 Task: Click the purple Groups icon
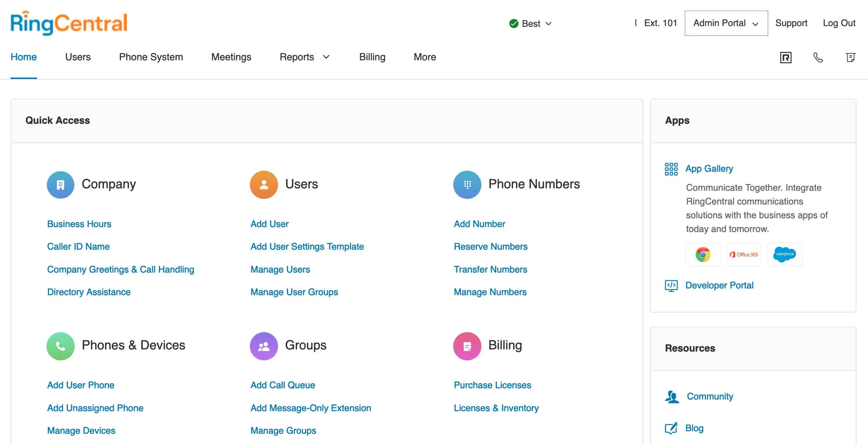pos(264,346)
